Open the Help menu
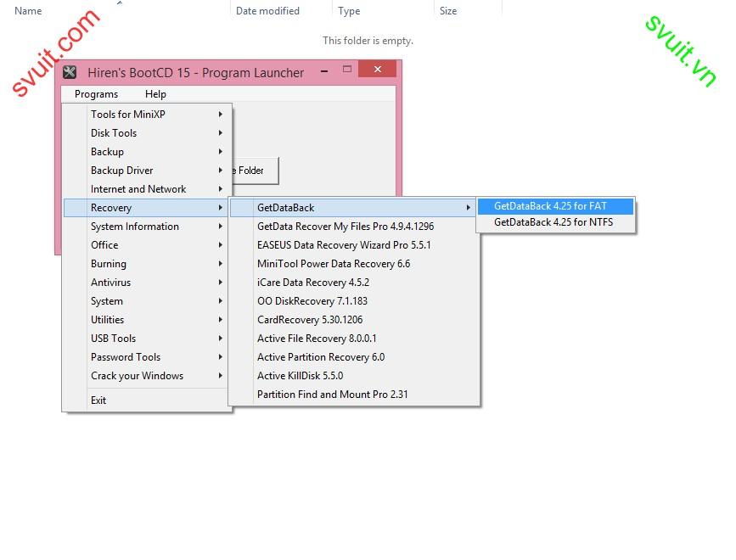 155,94
